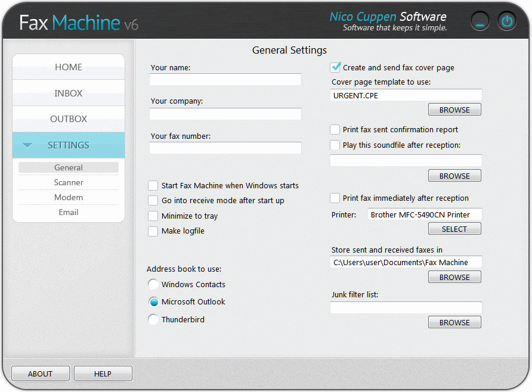Click the Your fax number field
This screenshot has width=532, height=392.
(225, 148)
